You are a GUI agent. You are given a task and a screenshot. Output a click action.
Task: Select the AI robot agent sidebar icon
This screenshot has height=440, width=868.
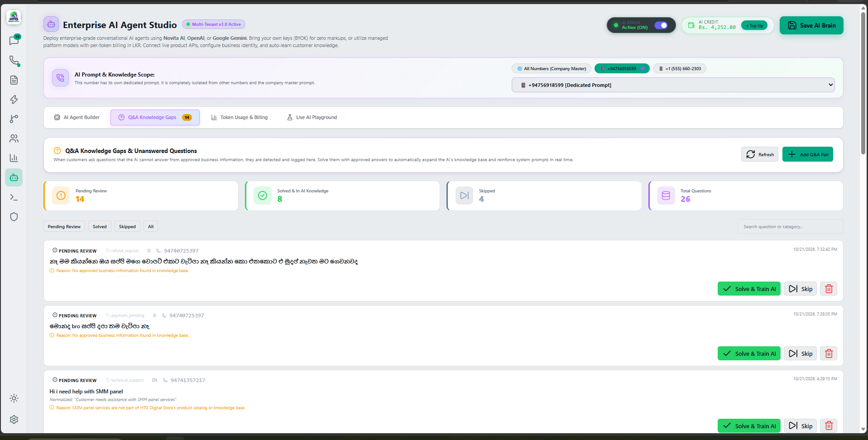(x=14, y=177)
